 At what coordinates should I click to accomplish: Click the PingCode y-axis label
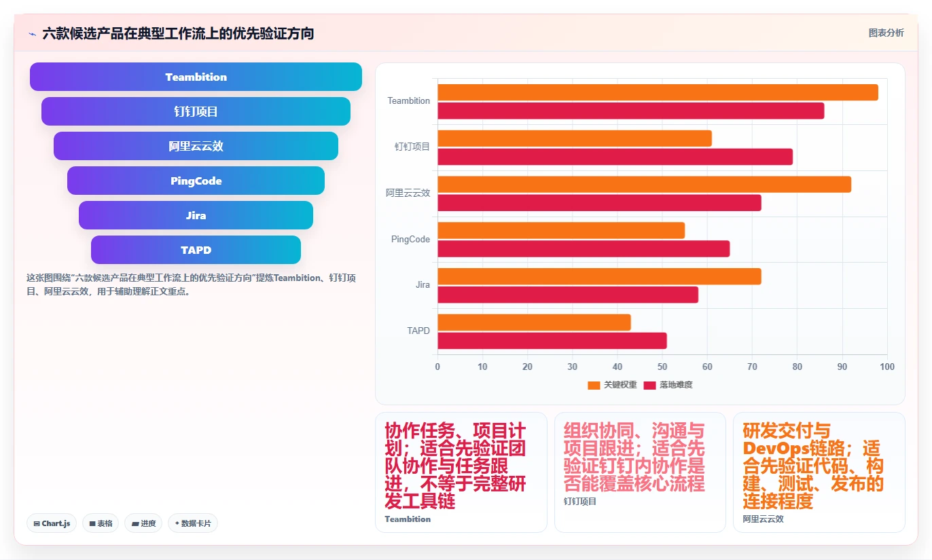click(x=410, y=239)
